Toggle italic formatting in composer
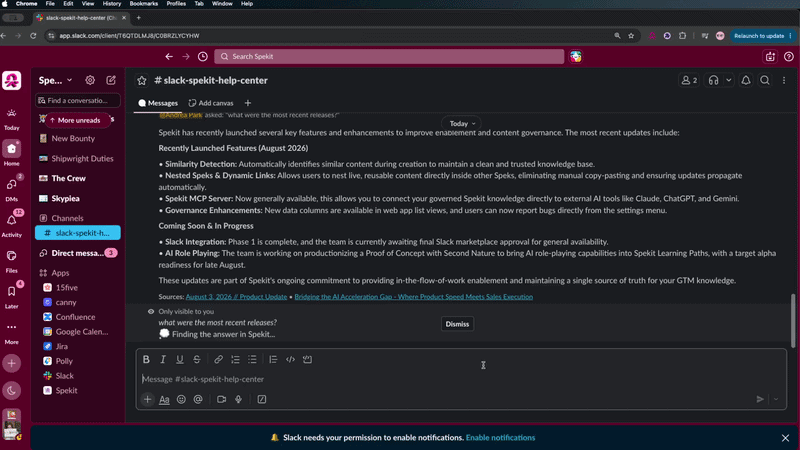This screenshot has height=450, width=800. point(163,359)
